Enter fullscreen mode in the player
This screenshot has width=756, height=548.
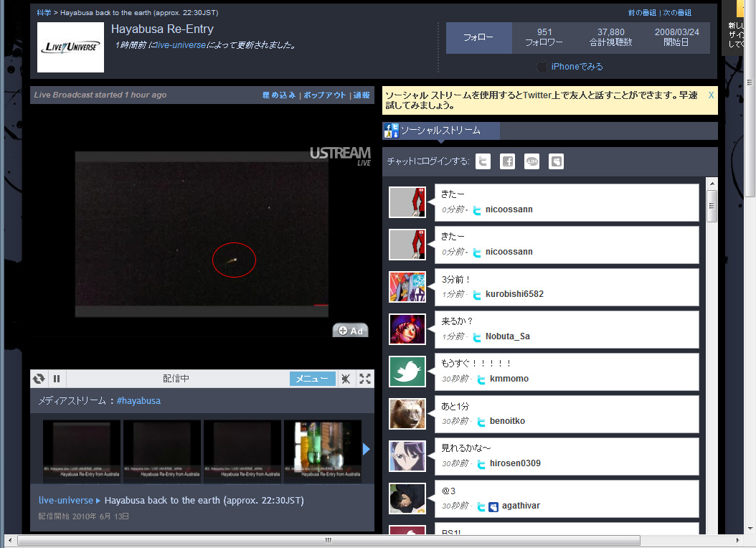click(364, 379)
